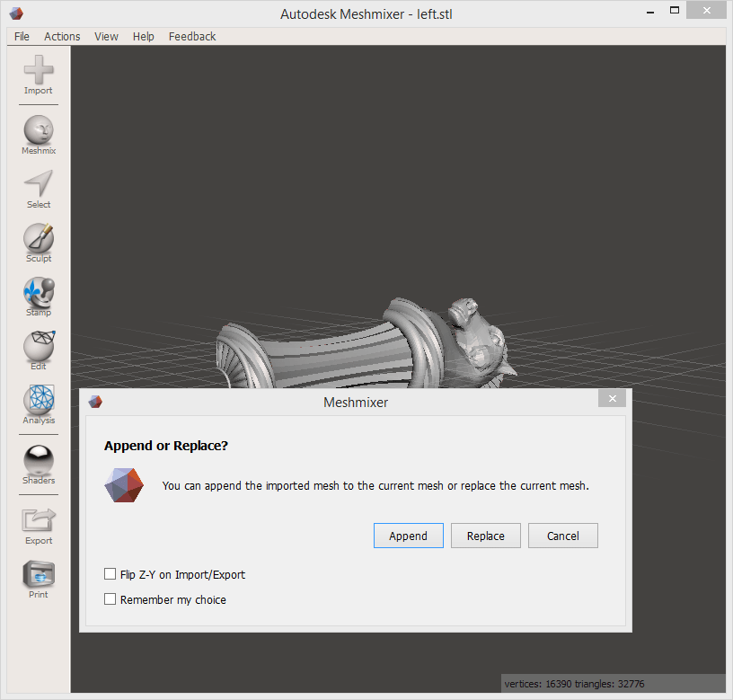This screenshot has height=700, width=733.
Task: Open the Stamp tool
Action: pyautogui.click(x=39, y=297)
